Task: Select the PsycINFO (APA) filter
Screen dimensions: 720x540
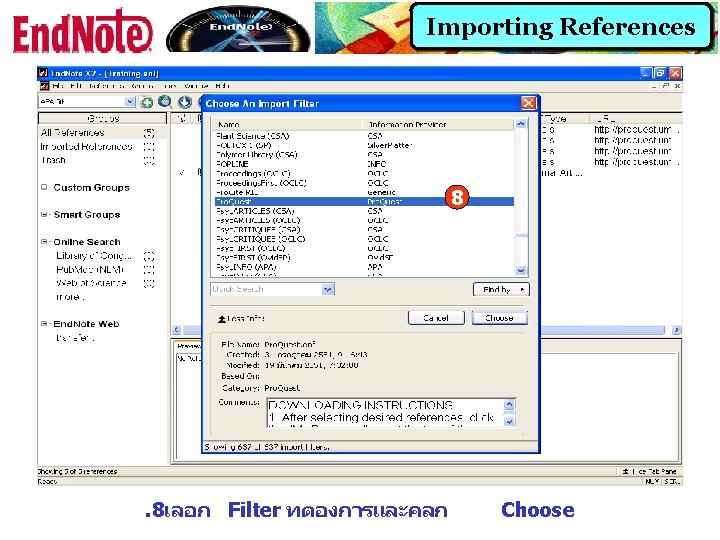Action: (x=364, y=267)
